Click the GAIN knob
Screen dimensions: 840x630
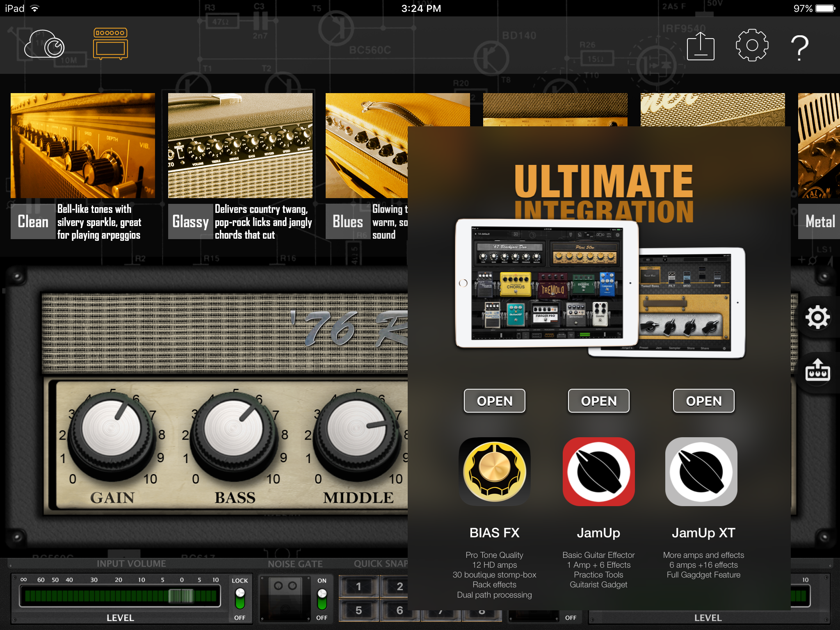(x=112, y=436)
